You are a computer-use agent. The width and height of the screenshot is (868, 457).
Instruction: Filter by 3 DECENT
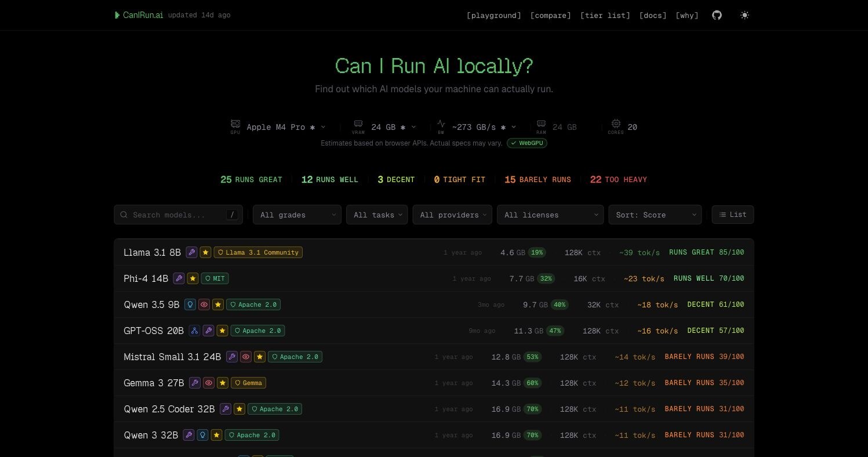(396, 180)
